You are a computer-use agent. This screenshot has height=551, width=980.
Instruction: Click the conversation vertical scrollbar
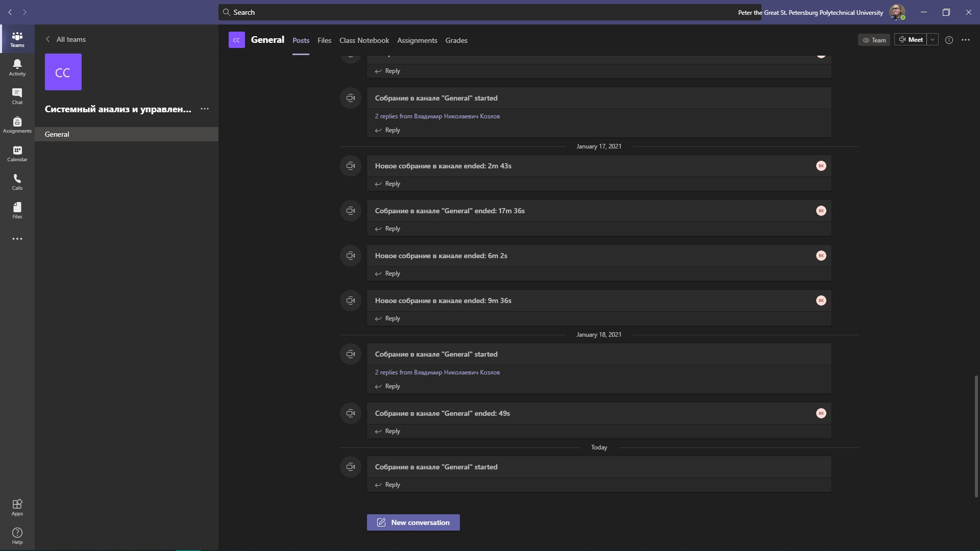(976, 436)
